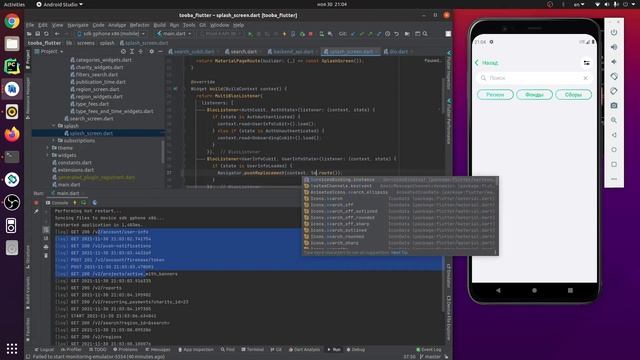
Task: Take emulator screenshot with camera icon
Action: [614, 106]
